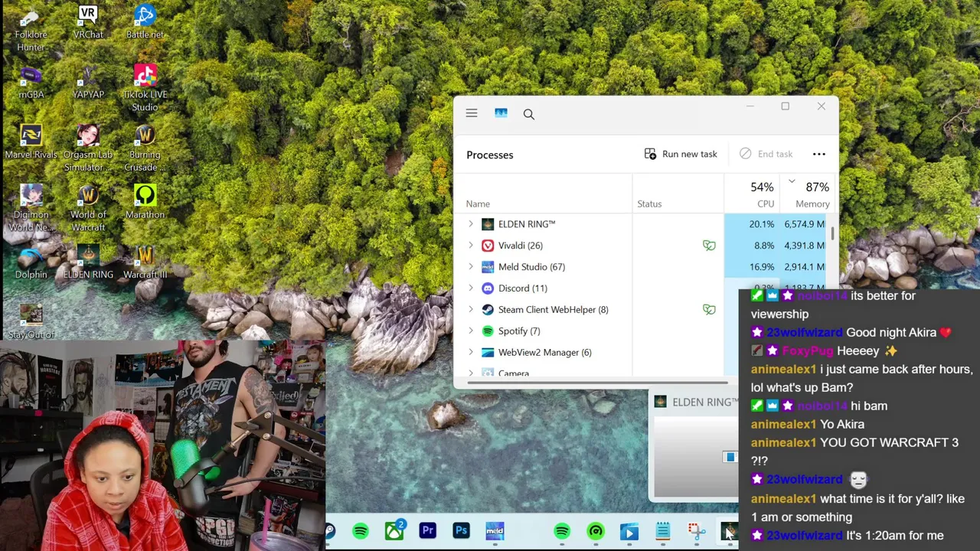980x551 pixels.
Task: Click Run new task button
Action: click(x=681, y=154)
